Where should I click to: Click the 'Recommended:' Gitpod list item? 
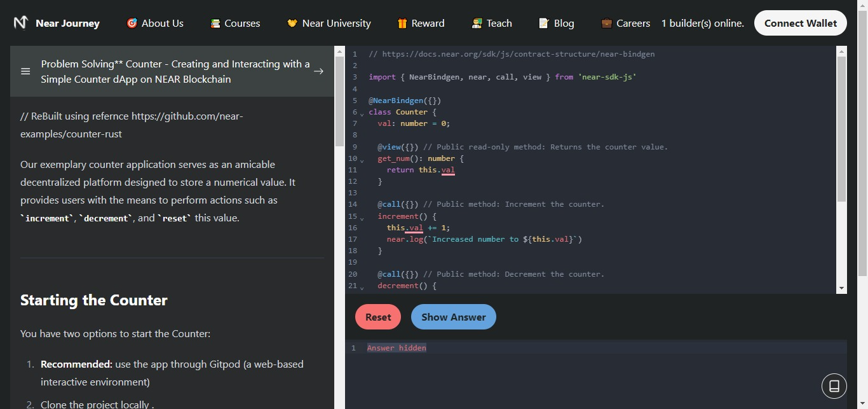172,373
